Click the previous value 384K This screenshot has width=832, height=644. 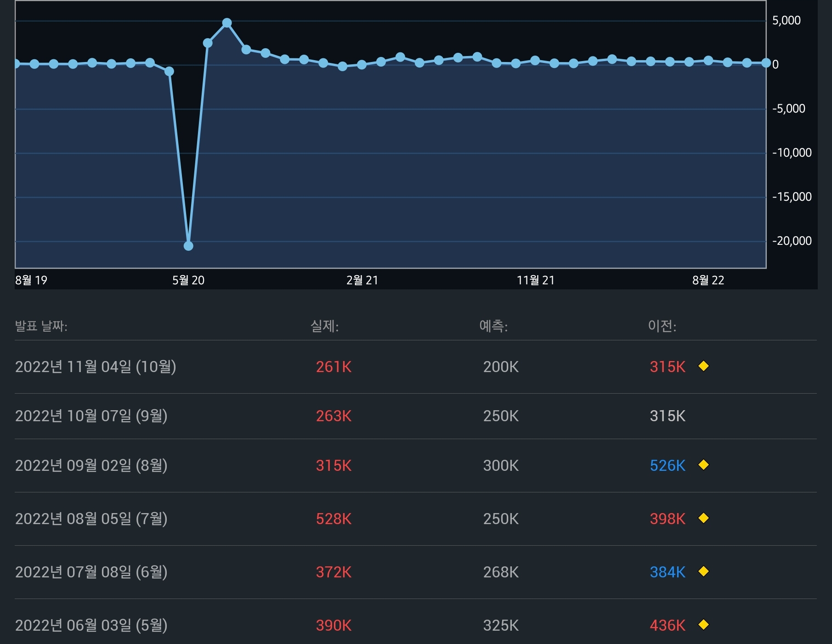click(x=668, y=572)
